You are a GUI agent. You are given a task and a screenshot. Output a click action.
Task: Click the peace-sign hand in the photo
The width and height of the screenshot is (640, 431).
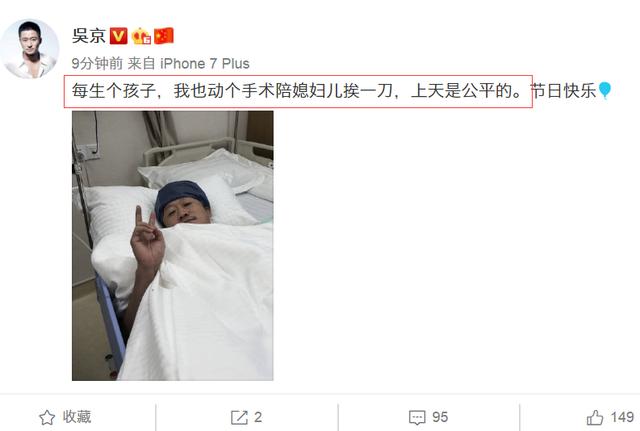(147, 241)
